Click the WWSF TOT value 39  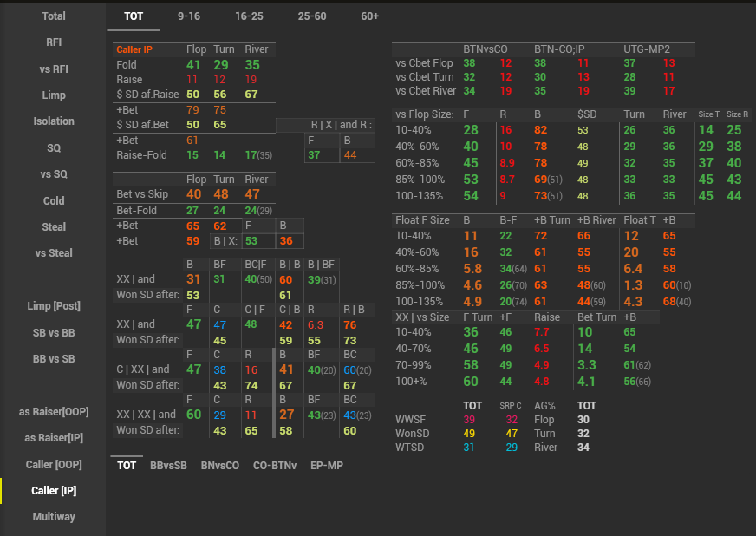coord(469,419)
